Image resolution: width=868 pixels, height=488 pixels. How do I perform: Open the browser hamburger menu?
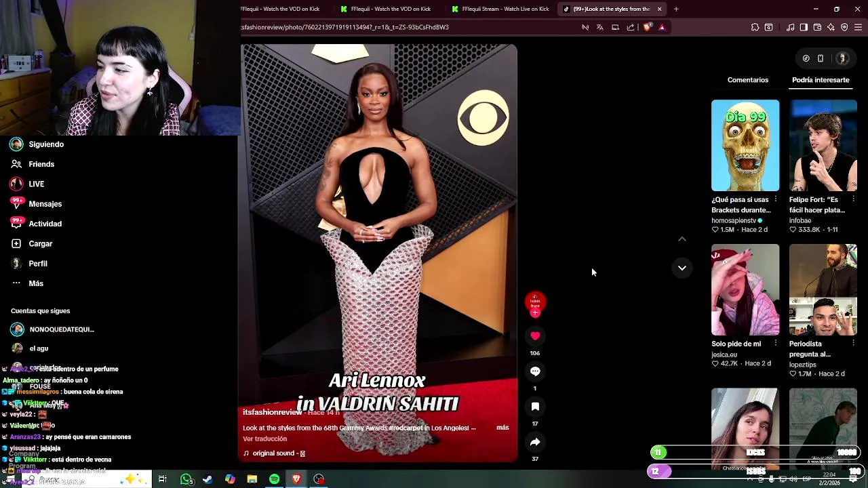click(858, 27)
